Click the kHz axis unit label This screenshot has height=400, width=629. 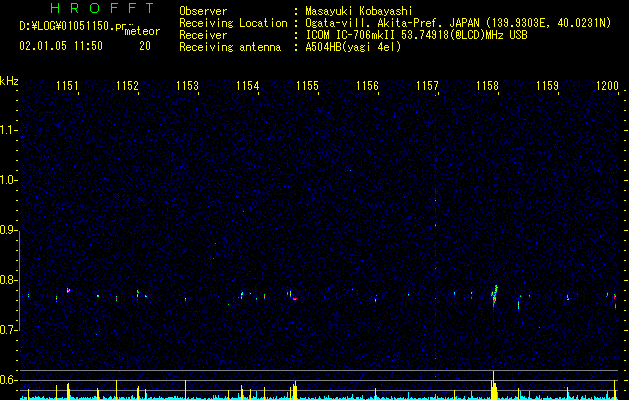coord(9,81)
